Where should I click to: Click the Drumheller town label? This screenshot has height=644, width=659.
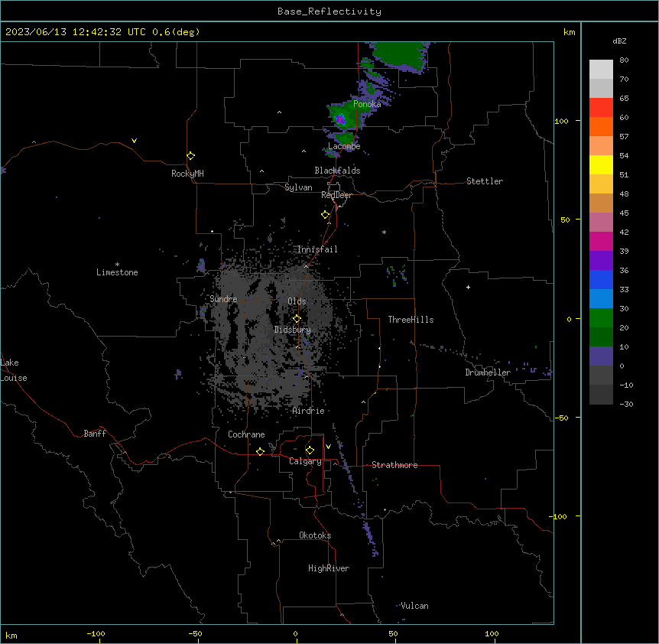(x=488, y=372)
